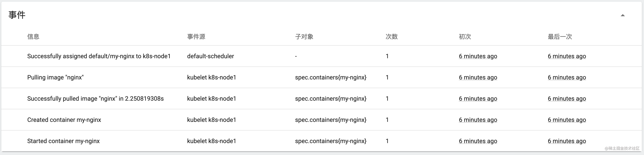644x155 pixels.
Task: Click the 子对象 column header
Action: pyautogui.click(x=304, y=37)
